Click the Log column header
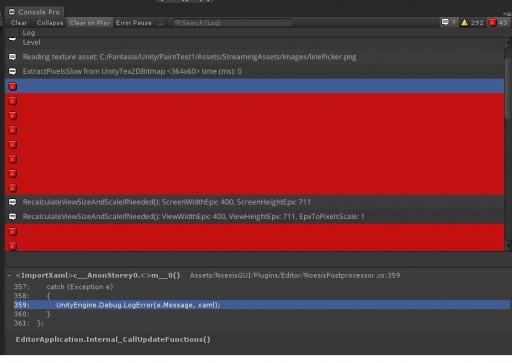 coord(29,33)
